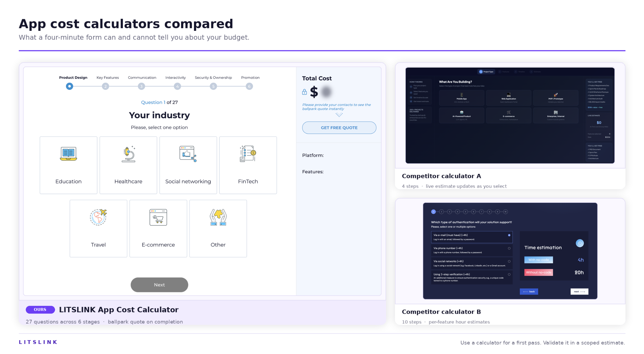The image size is (644, 354).
Task: Jump to Key Features step 2 circle
Action: pyautogui.click(x=105, y=86)
